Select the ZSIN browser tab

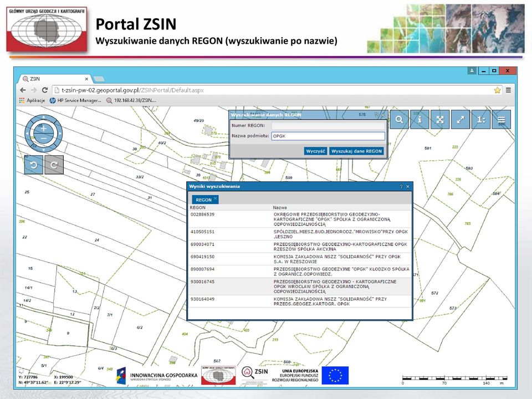tap(54, 79)
